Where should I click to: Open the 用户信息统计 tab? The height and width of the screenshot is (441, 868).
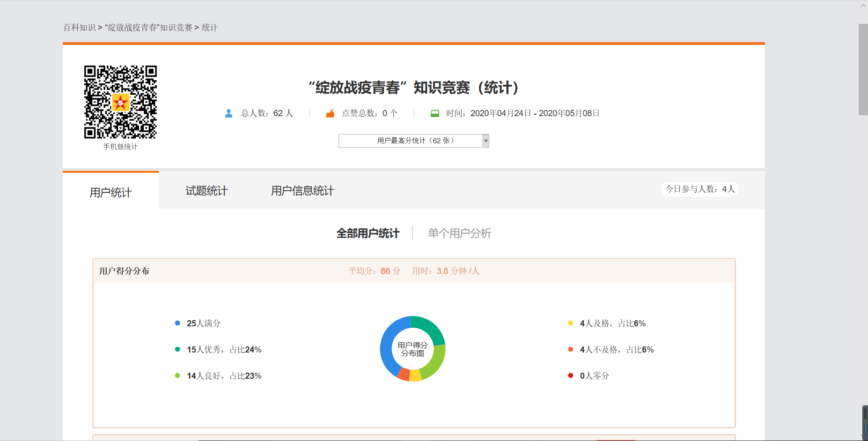point(302,191)
